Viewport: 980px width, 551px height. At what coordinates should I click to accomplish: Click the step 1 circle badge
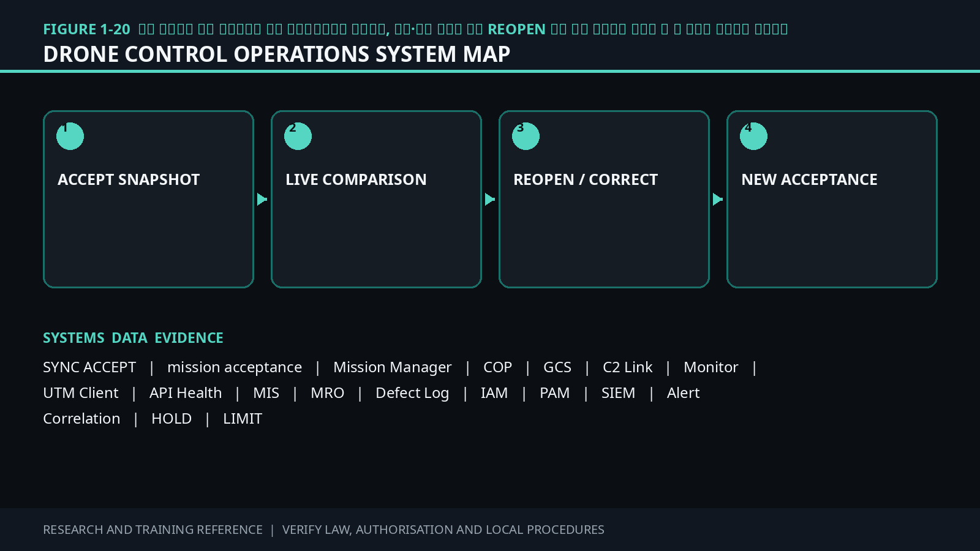(x=70, y=136)
